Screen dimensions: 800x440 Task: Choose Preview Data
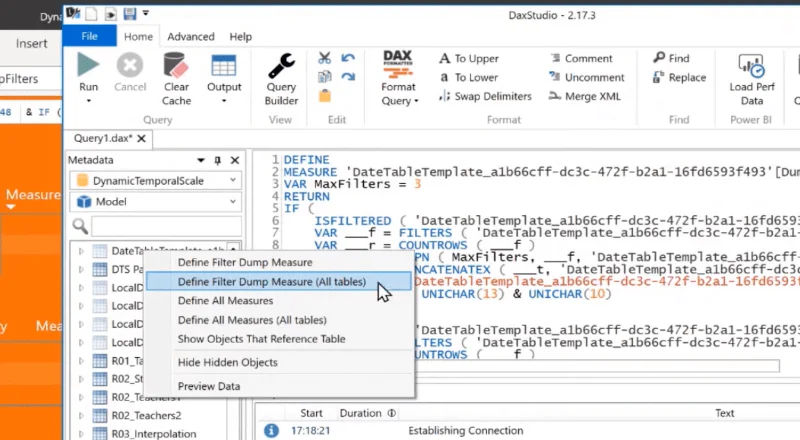pos(209,386)
